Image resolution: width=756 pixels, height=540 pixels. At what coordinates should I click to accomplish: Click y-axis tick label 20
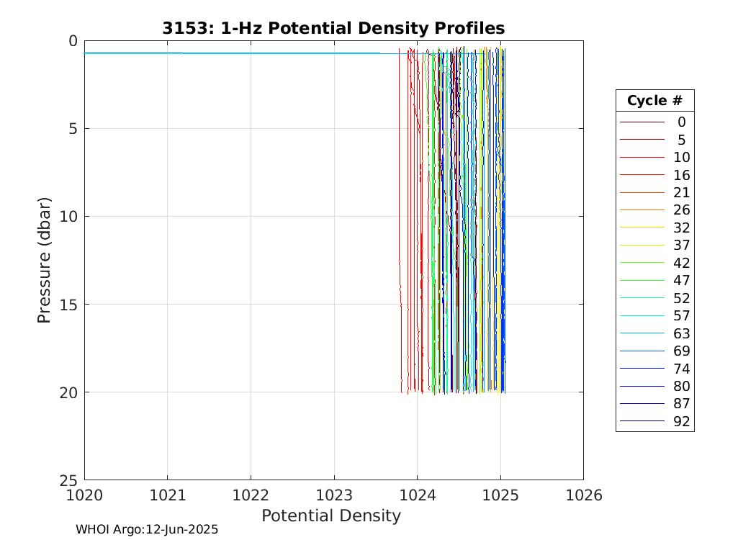[68, 392]
